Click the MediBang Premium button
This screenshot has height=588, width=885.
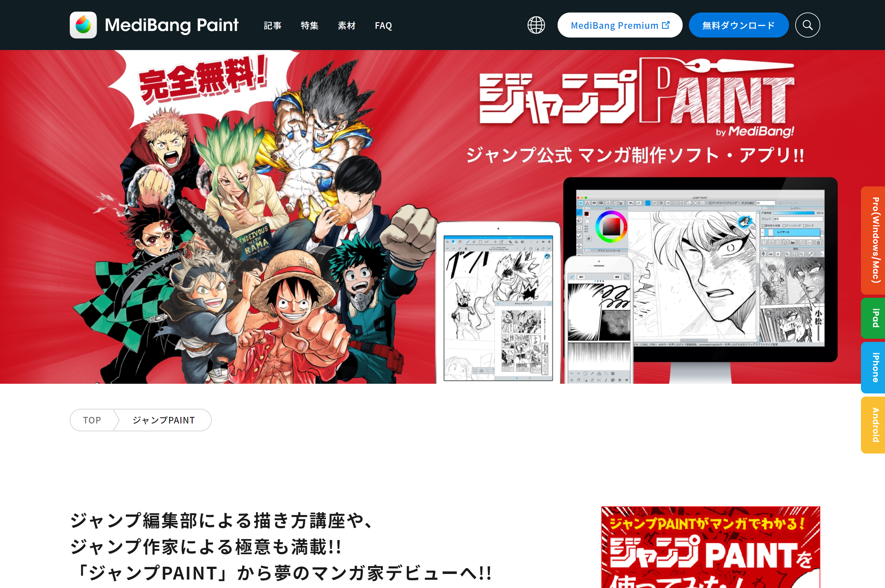619,25
